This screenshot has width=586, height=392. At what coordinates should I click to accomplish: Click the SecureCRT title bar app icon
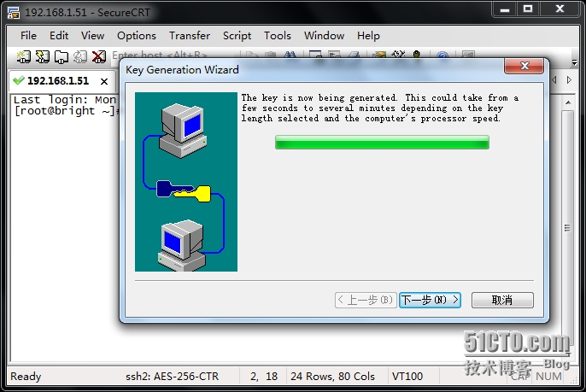14,13
